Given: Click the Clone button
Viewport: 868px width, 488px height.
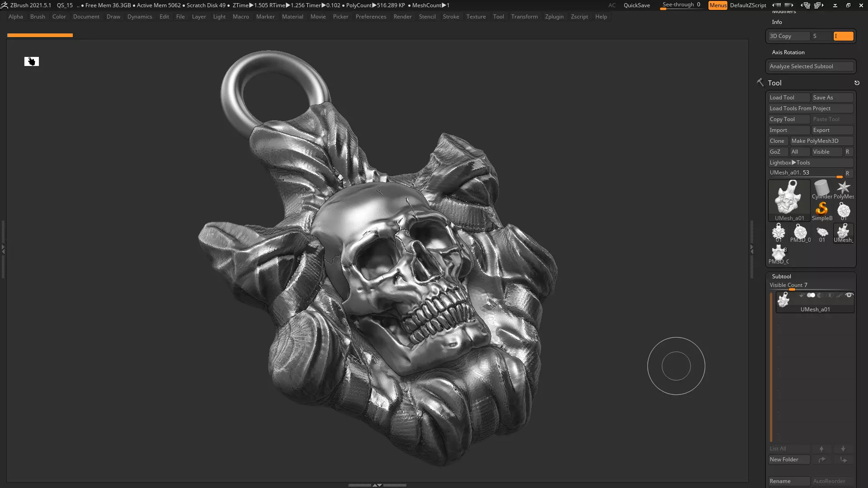Looking at the screenshot, I should (778, 141).
